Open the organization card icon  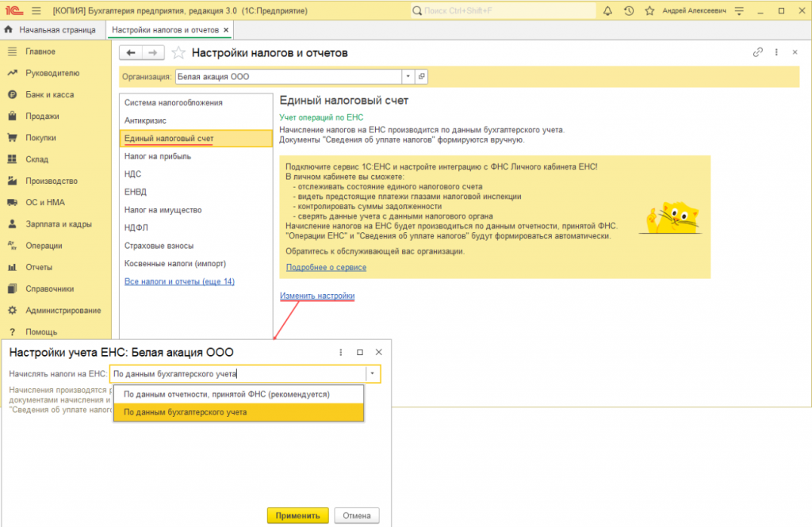pos(422,77)
